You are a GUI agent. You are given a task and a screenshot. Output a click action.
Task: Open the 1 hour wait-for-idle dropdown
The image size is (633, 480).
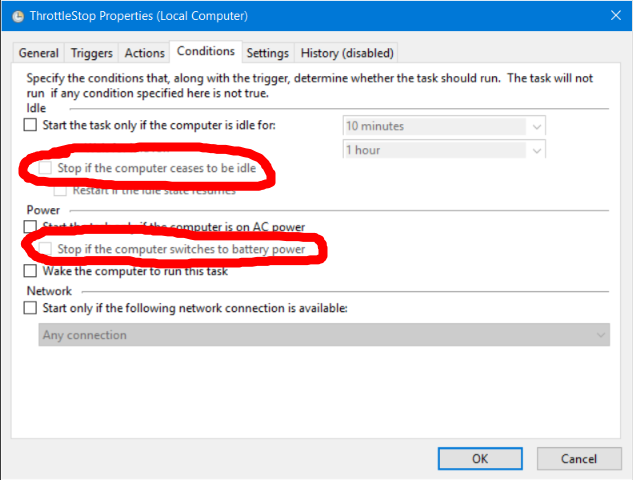click(537, 150)
